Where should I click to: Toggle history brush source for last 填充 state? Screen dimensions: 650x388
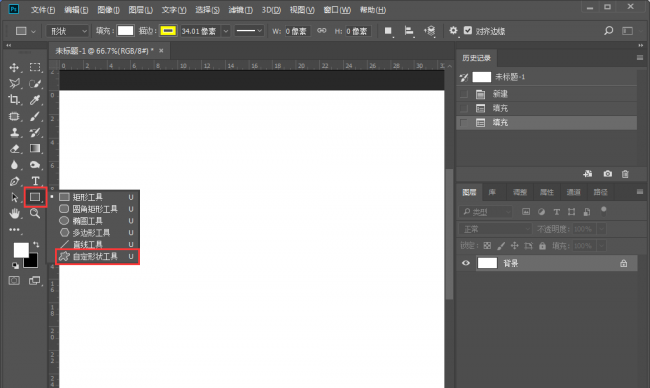(x=464, y=123)
